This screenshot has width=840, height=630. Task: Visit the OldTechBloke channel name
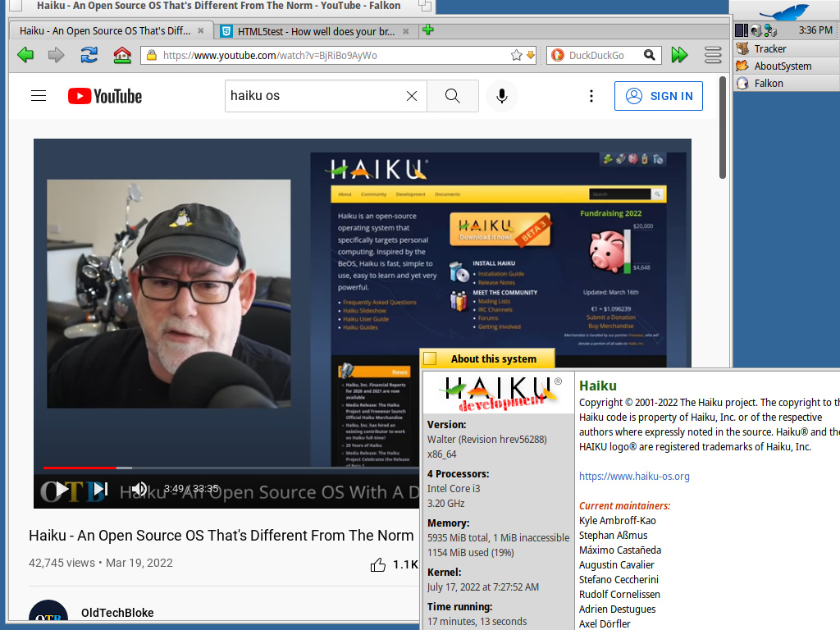(x=117, y=613)
